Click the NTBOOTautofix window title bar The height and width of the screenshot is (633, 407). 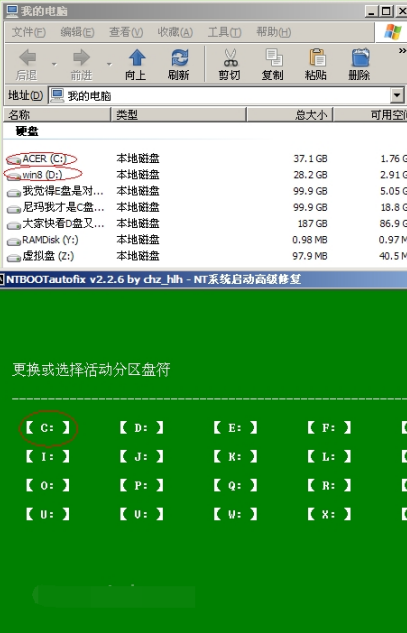(x=204, y=279)
